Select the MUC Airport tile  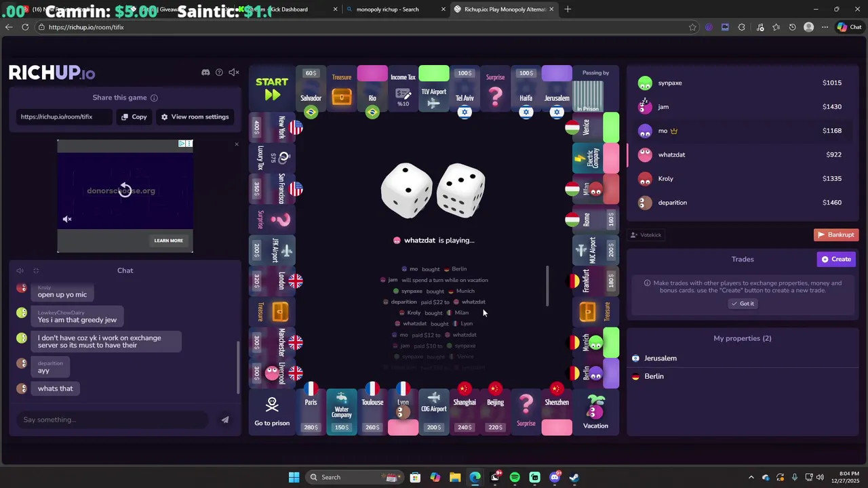(595, 250)
